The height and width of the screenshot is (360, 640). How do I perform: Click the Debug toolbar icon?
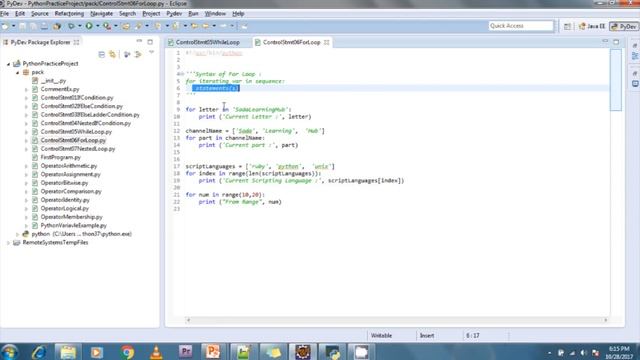pyautogui.click(x=71, y=26)
